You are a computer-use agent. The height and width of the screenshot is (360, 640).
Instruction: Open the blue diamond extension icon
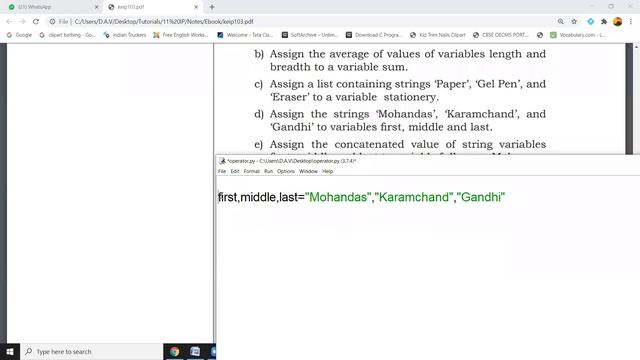pyautogui.click(x=591, y=22)
